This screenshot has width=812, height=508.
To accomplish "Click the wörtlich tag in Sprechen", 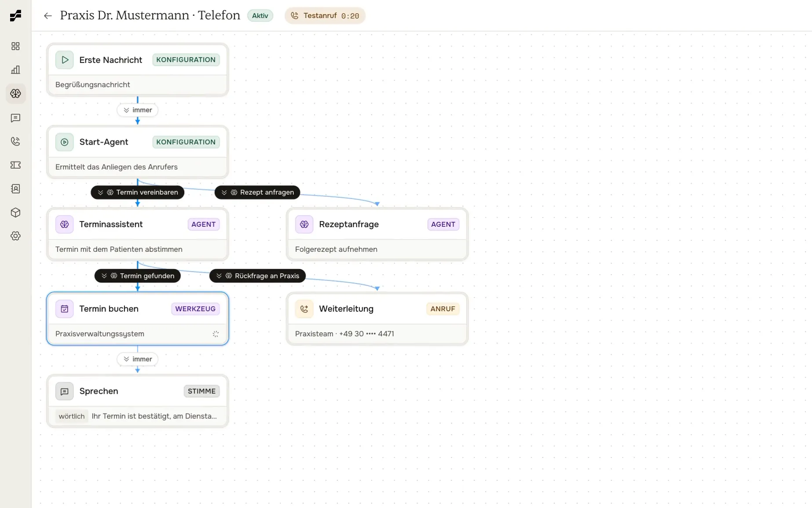I will click(x=72, y=416).
